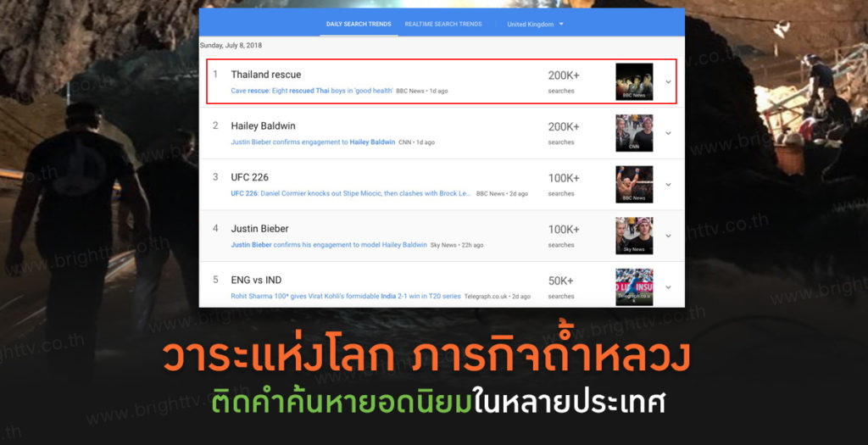Expand the Thailand rescue trend row
The image size is (868, 445).
[x=668, y=82]
